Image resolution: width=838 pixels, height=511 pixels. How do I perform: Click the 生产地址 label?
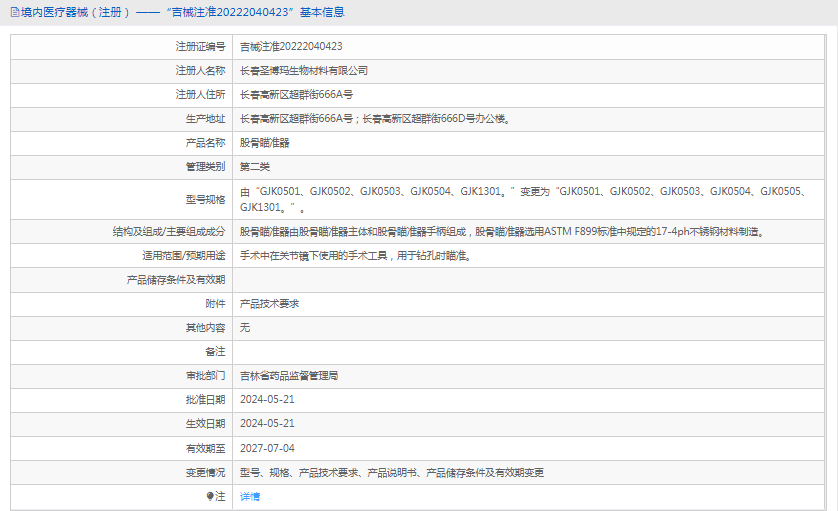click(205, 119)
